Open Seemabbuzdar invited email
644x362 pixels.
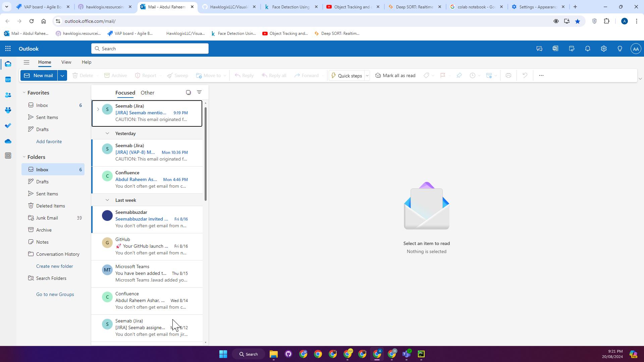point(147,219)
